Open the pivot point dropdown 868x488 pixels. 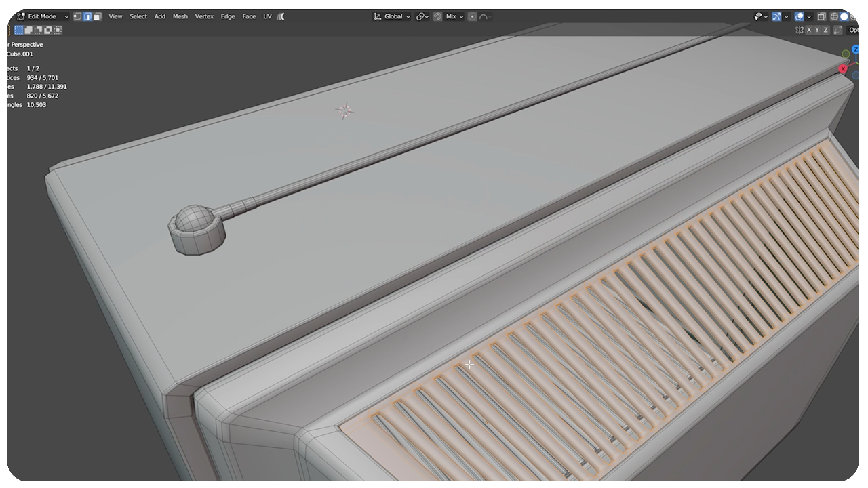[422, 16]
